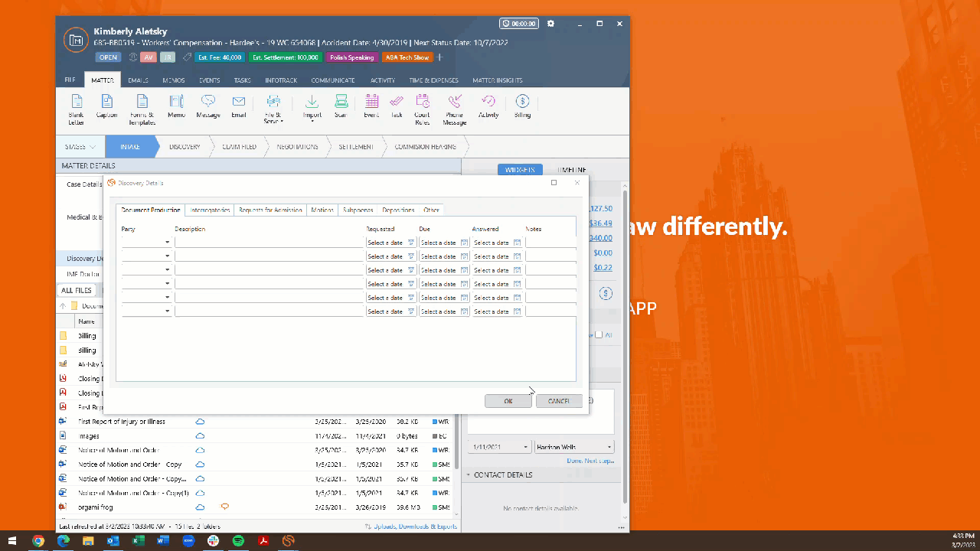Switch to the TIME & EXPENSES ribbon tab
The width and height of the screenshot is (980, 551).
433,80
